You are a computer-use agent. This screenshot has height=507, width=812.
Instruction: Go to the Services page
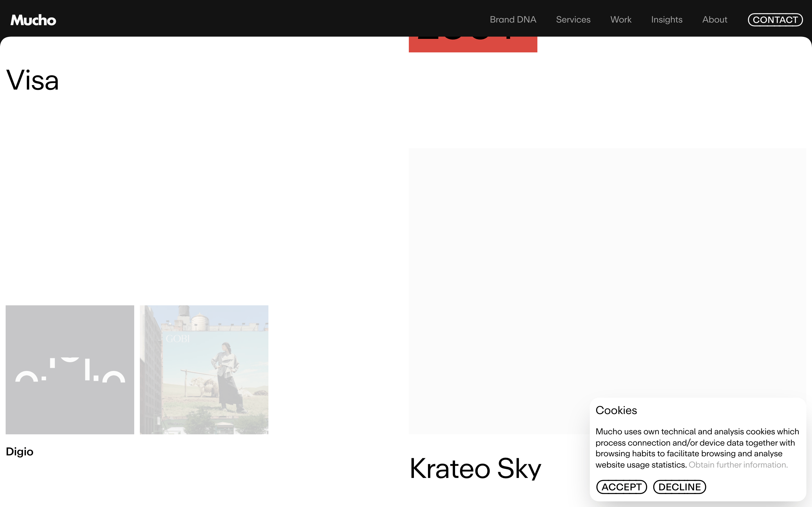[x=573, y=20]
